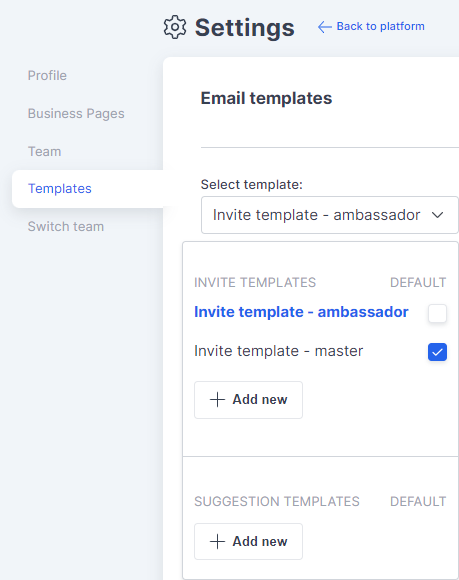Click the Email templates heading
The width and height of the screenshot is (459, 580).
coord(266,98)
